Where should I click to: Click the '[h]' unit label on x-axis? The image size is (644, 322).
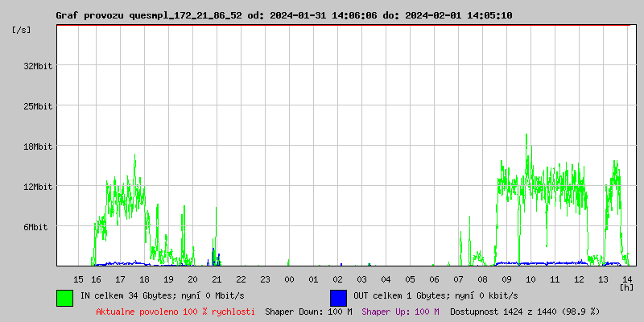[626, 287]
